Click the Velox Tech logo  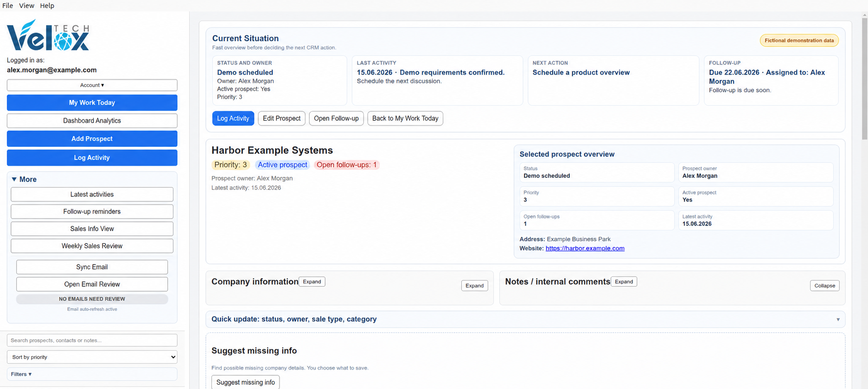tap(48, 35)
